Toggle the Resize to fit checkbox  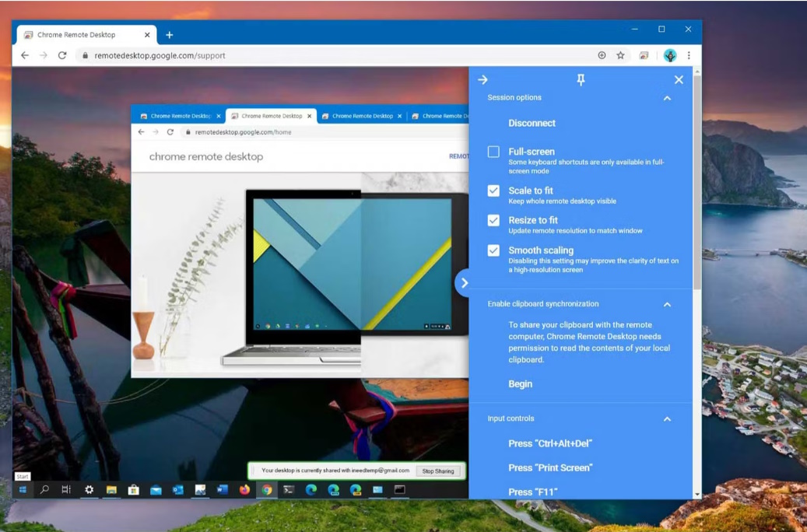pos(493,220)
